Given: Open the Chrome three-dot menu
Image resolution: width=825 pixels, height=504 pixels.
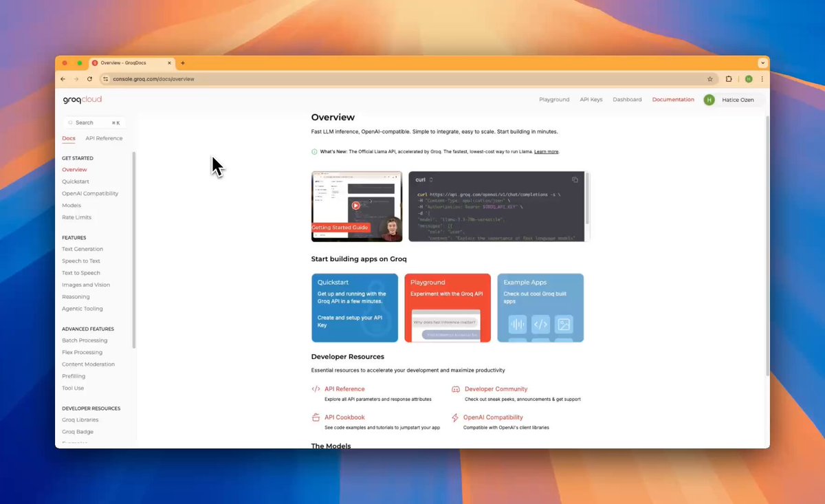Looking at the screenshot, I should coord(762,79).
